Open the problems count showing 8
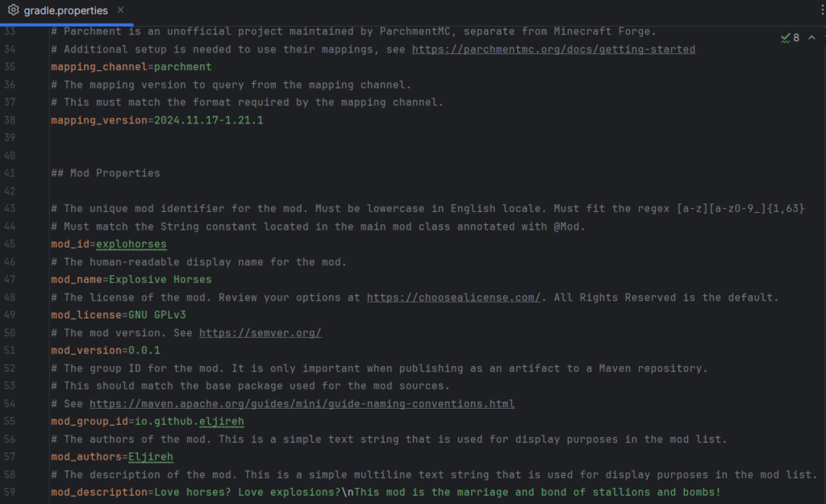 click(796, 38)
